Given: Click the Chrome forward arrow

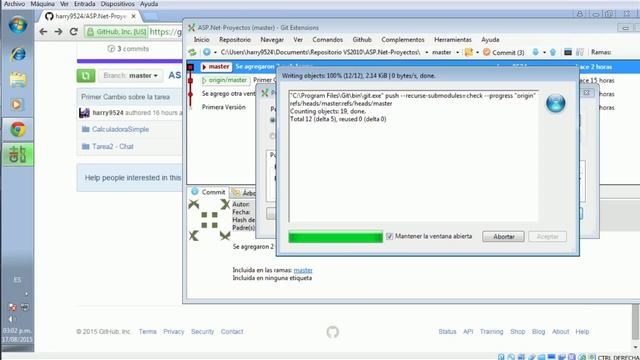Looking at the screenshot, I should click(58, 31).
